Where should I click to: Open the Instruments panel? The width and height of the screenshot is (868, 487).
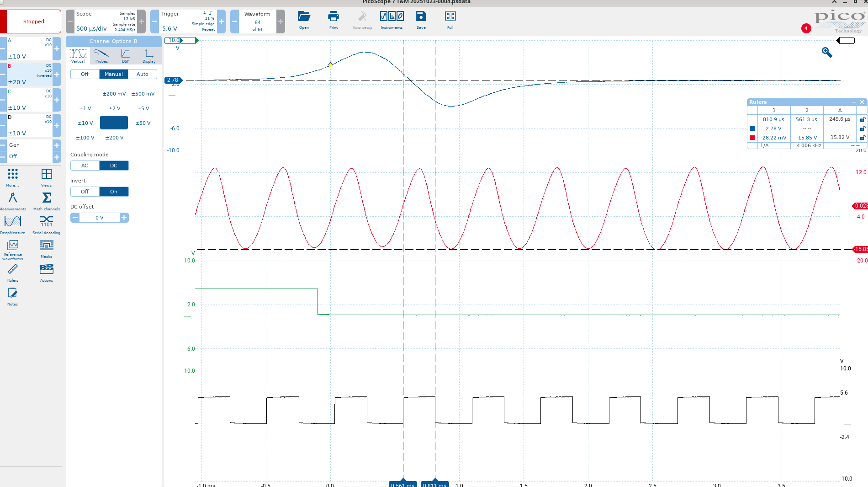click(x=392, y=21)
